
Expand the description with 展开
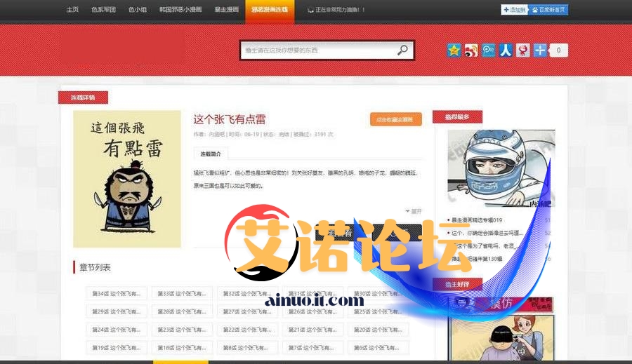[x=414, y=211]
